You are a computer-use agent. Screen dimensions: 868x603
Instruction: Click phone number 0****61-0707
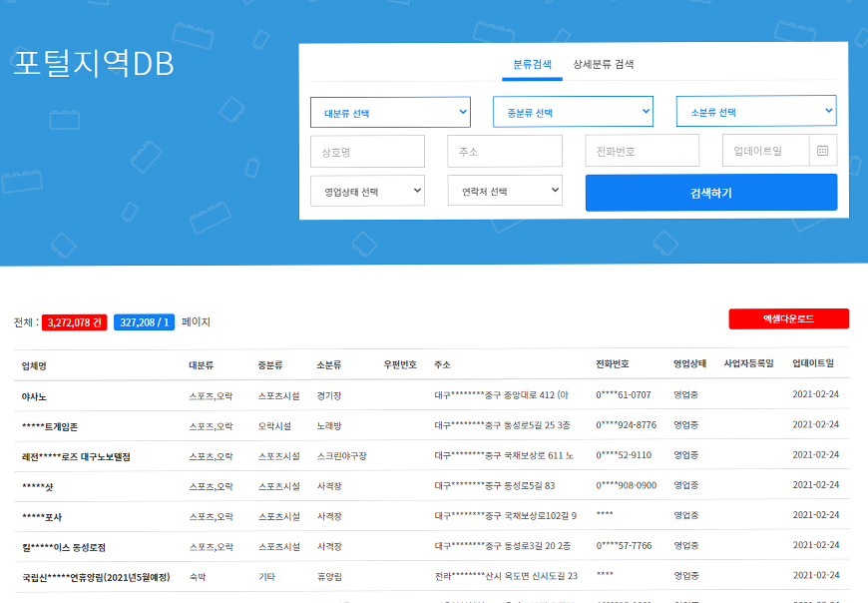(x=624, y=394)
